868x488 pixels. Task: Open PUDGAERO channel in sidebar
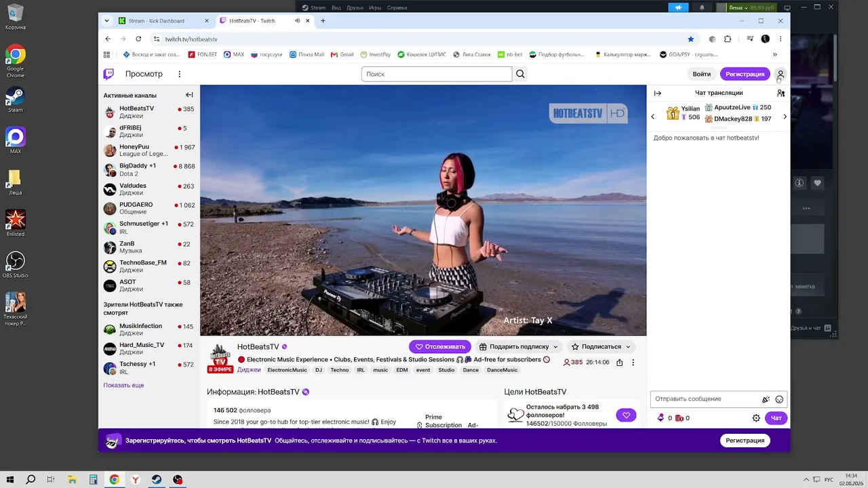pos(149,208)
